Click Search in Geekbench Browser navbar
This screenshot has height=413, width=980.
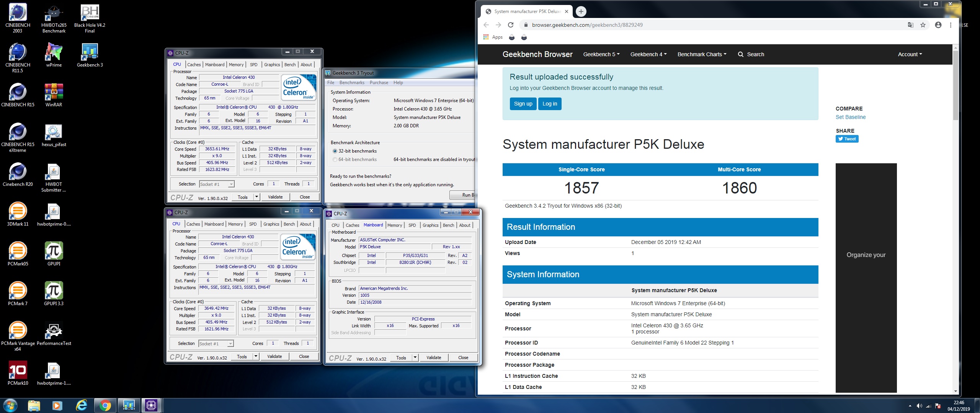click(x=751, y=54)
